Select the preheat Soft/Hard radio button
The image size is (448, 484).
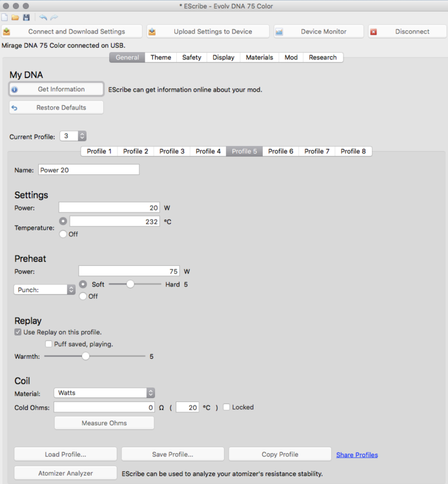[x=83, y=284]
